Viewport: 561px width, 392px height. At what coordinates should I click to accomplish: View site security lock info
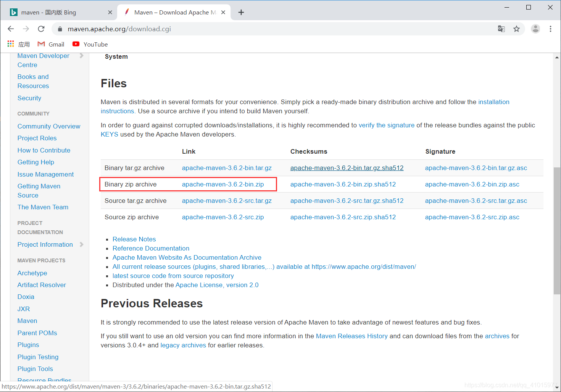pyautogui.click(x=60, y=29)
